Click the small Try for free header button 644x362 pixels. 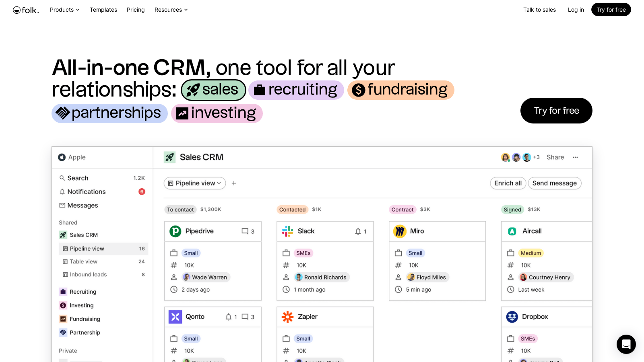pyautogui.click(x=611, y=10)
